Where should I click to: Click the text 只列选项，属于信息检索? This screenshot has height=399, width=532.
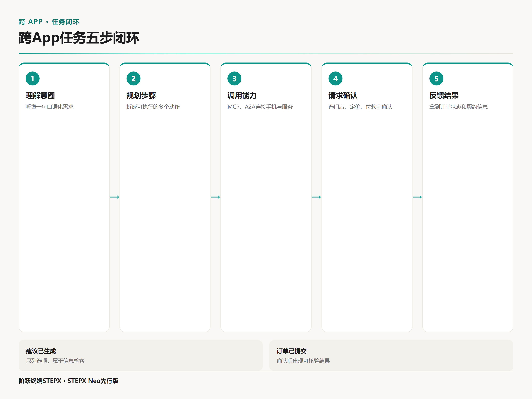tap(55, 361)
